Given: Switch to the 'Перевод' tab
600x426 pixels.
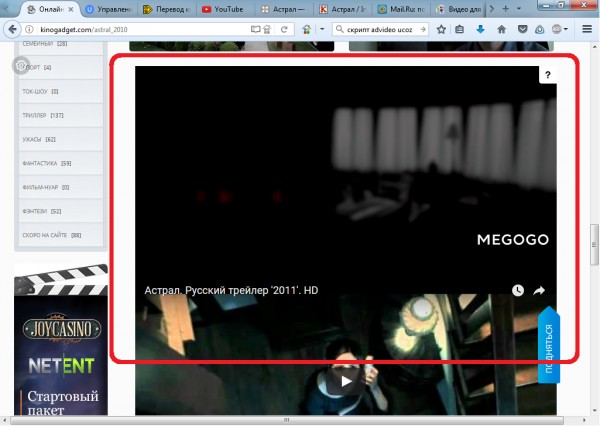Looking at the screenshot, I should pyautogui.click(x=166, y=10).
